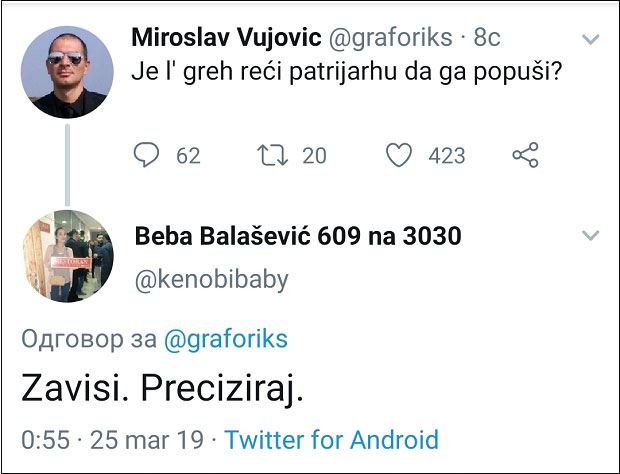Like the tweet with the heart icon
Viewport: 620px width, 474px height.
pos(399,155)
